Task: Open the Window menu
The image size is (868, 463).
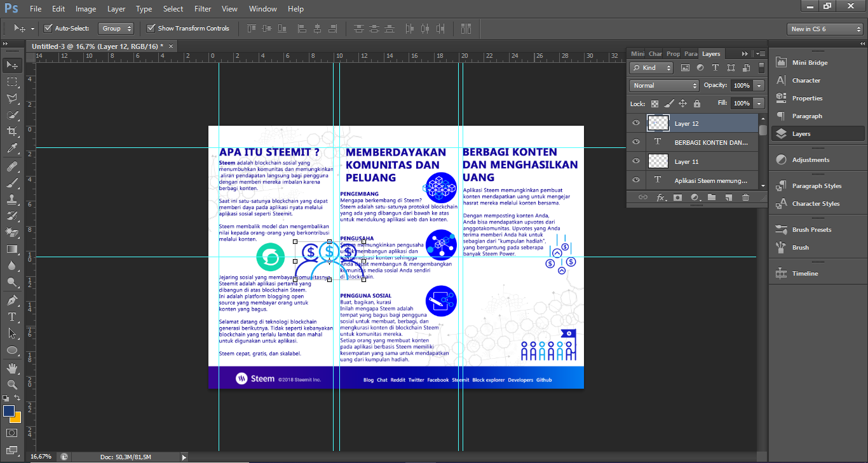Action: pyautogui.click(x=262, y=9)
